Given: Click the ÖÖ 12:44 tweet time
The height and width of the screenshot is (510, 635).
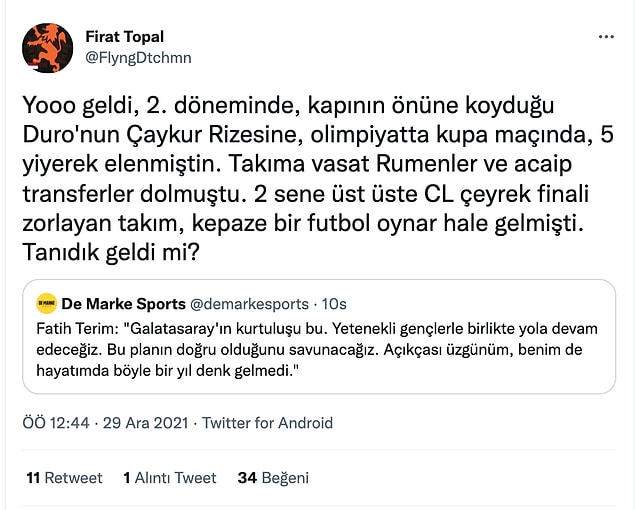Looking at the screenshot, I should 56,423.
